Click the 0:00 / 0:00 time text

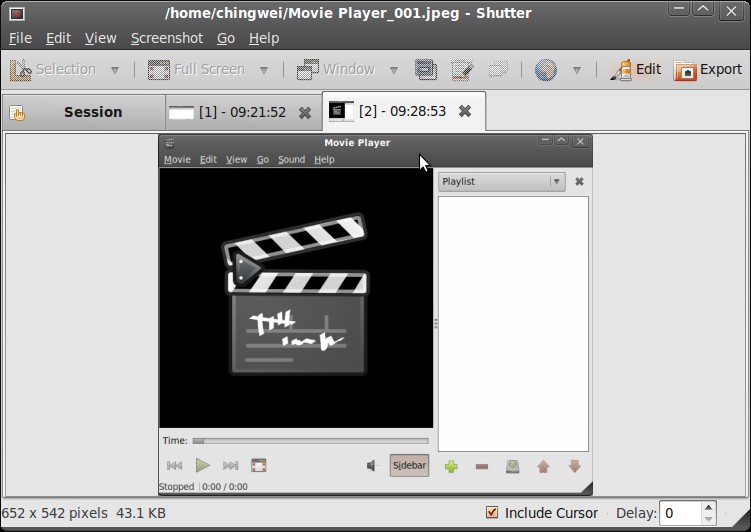point(225,487)
